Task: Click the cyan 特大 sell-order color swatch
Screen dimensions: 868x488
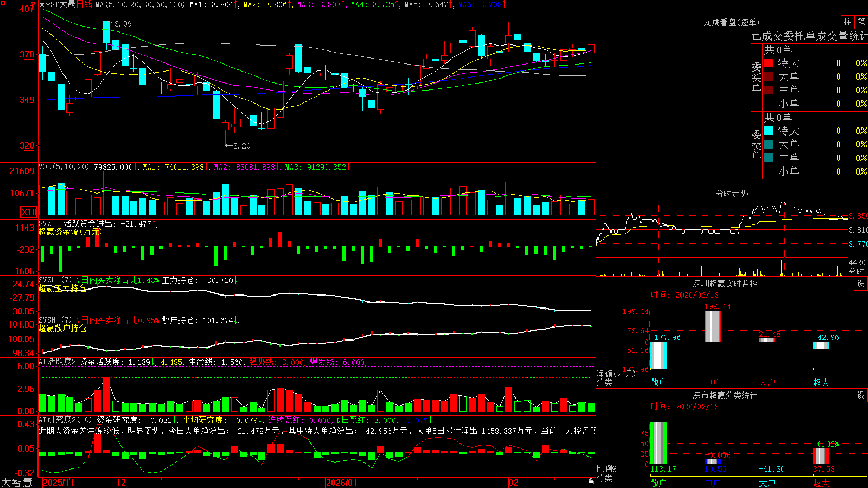Action: tap(768, 131)
